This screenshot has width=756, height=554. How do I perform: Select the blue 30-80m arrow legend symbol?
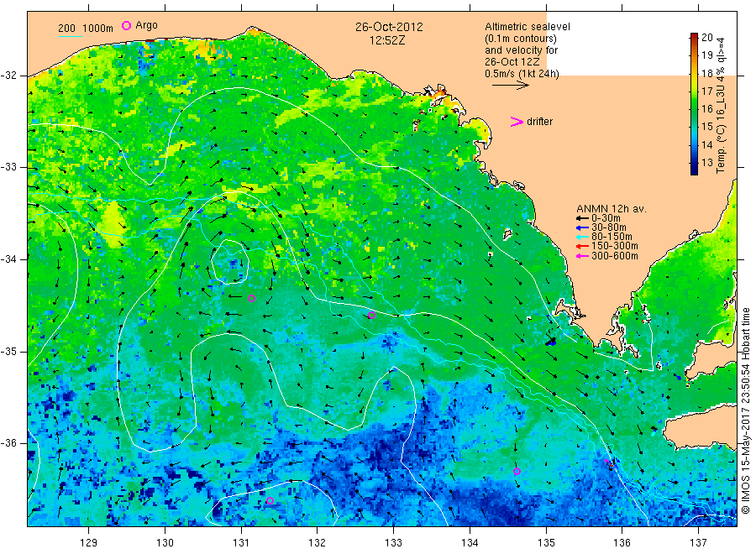(582, 227)
